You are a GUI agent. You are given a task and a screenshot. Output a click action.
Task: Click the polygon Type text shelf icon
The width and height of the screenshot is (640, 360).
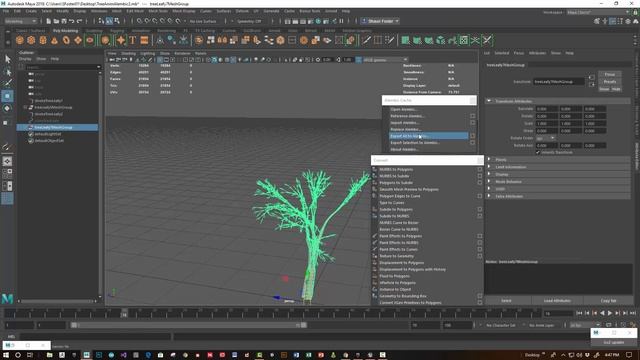133,40
